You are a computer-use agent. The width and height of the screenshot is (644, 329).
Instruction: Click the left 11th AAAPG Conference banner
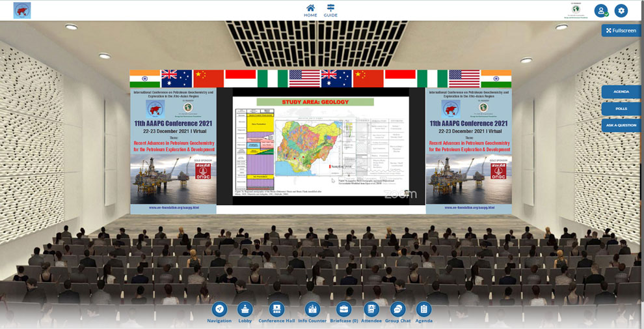pos(173,151)
